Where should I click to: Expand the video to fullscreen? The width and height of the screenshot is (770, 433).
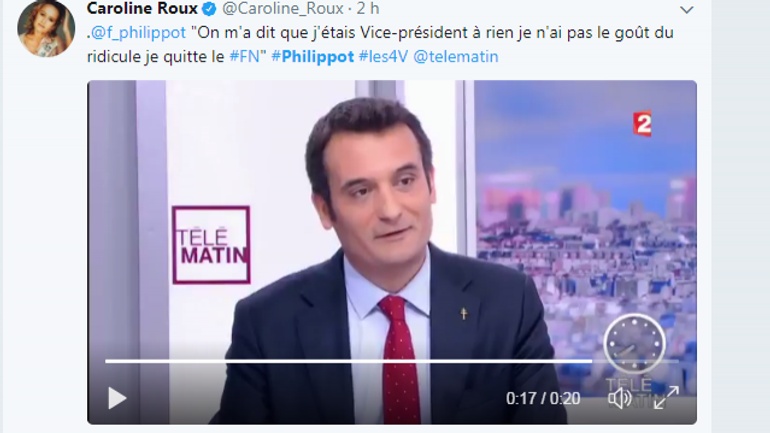666,398
